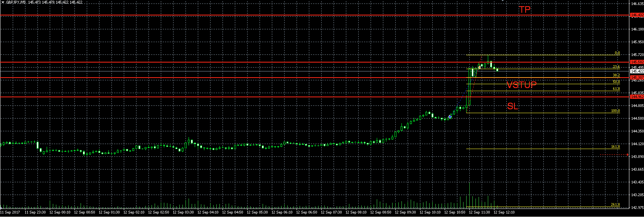
Task: Click the 11 Sep 2017 date label
Action: point(10,212)
